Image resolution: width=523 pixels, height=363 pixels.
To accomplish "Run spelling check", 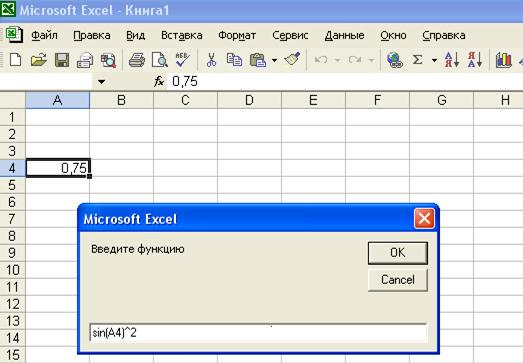I will (183, 60).
